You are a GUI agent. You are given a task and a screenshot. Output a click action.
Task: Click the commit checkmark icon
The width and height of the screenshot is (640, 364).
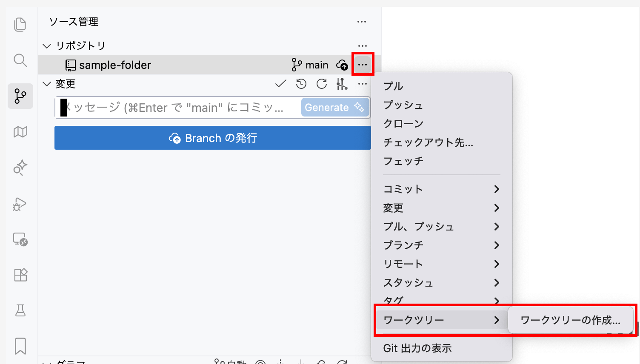pyautogui.click(x=280, y=84)
